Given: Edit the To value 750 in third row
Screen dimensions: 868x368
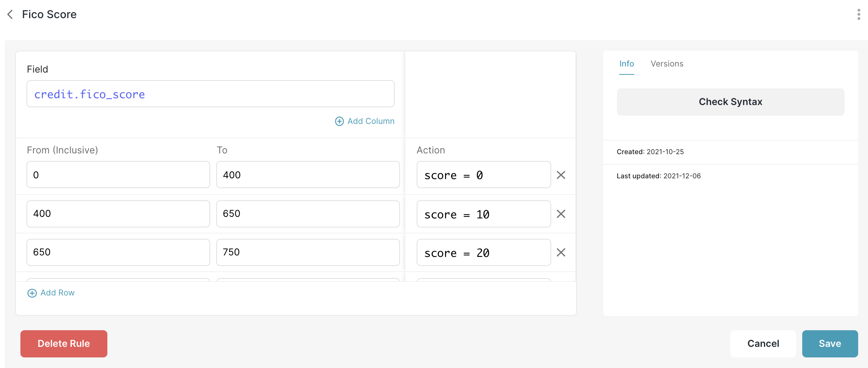Looking at the screenshot, I should click(x=308, y=252).
